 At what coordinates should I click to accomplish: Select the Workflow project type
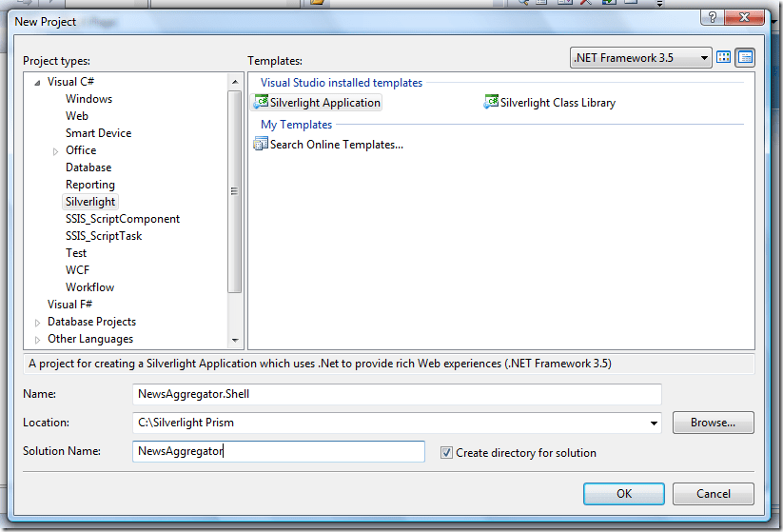[89, 287]
